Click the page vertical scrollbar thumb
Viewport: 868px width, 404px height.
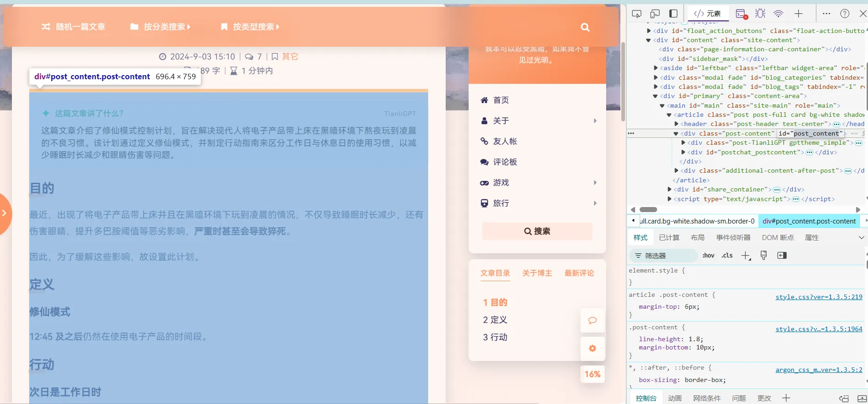tap(623, 82)
